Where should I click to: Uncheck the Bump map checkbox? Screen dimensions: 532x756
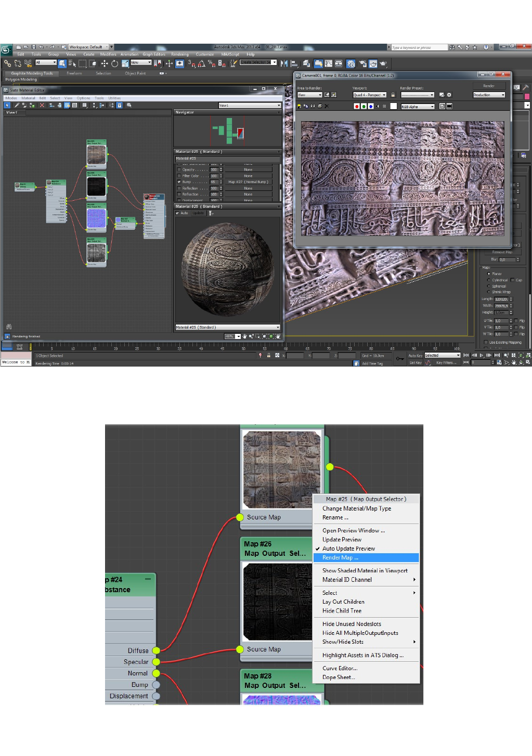point(179,182)
